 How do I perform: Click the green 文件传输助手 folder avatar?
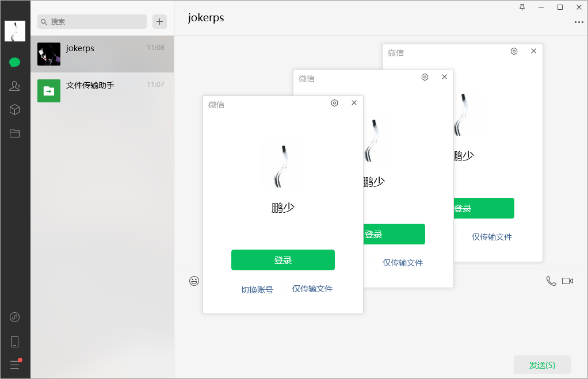coord(49,91)
